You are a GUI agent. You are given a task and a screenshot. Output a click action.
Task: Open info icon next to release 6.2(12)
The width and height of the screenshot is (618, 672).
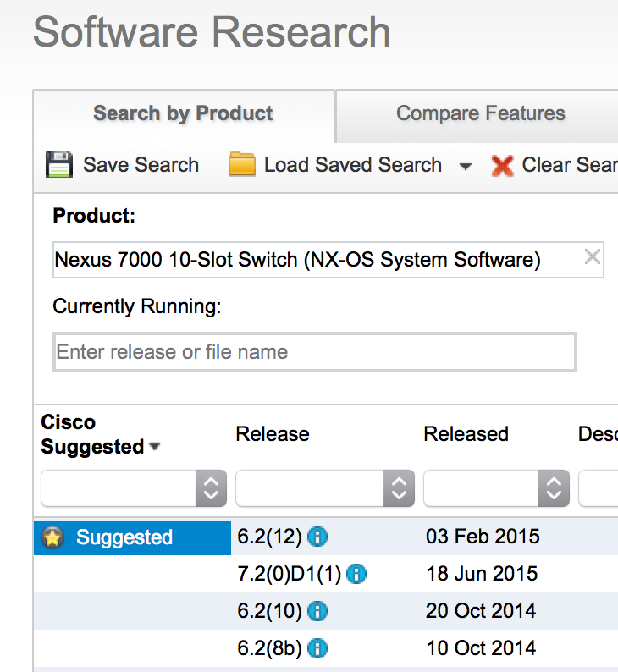point(317,537)
